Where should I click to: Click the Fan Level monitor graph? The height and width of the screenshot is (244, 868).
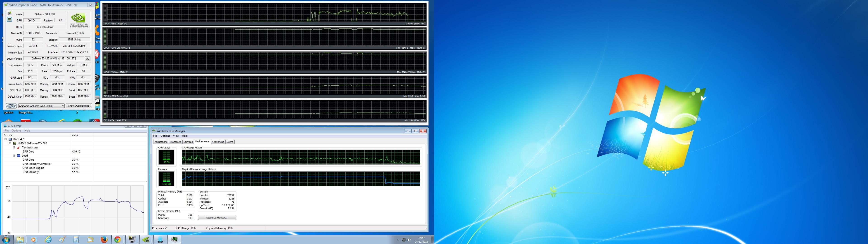point(264,112)
